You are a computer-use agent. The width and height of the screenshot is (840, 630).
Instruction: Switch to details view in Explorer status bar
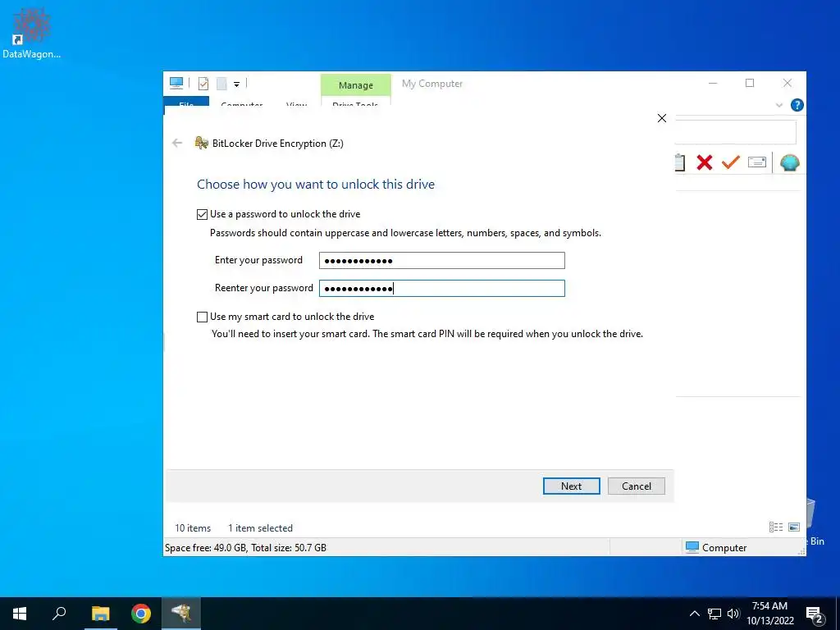[776, 527]
